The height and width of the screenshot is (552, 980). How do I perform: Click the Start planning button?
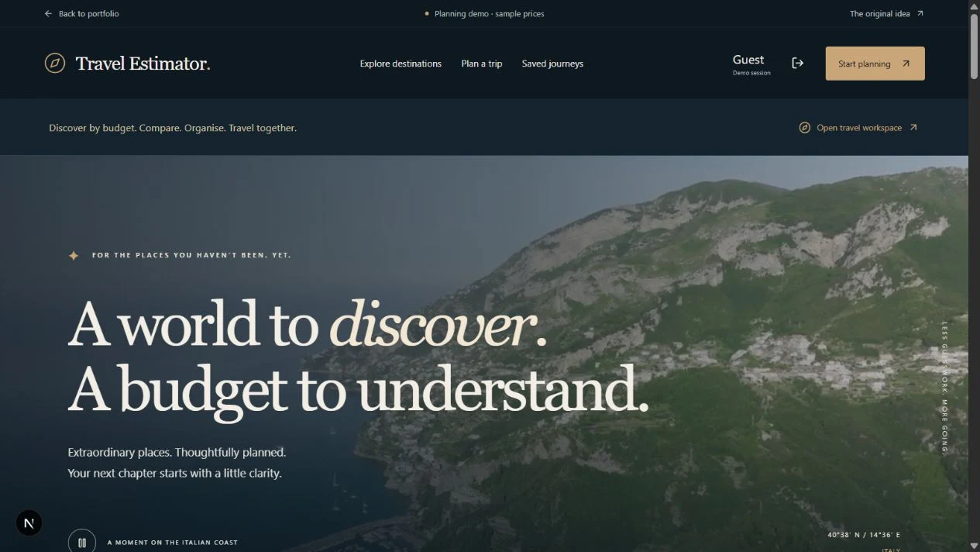point(875,64)
